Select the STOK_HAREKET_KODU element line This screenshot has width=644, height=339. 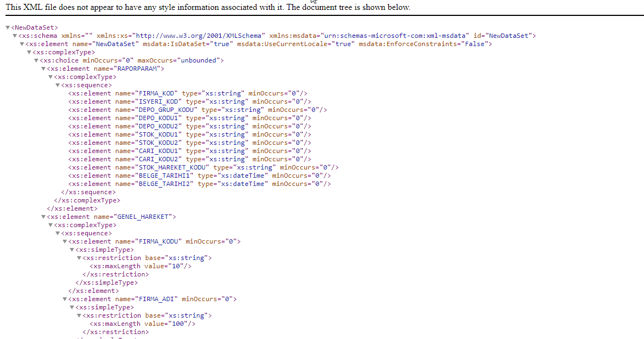tap(203, 167)
